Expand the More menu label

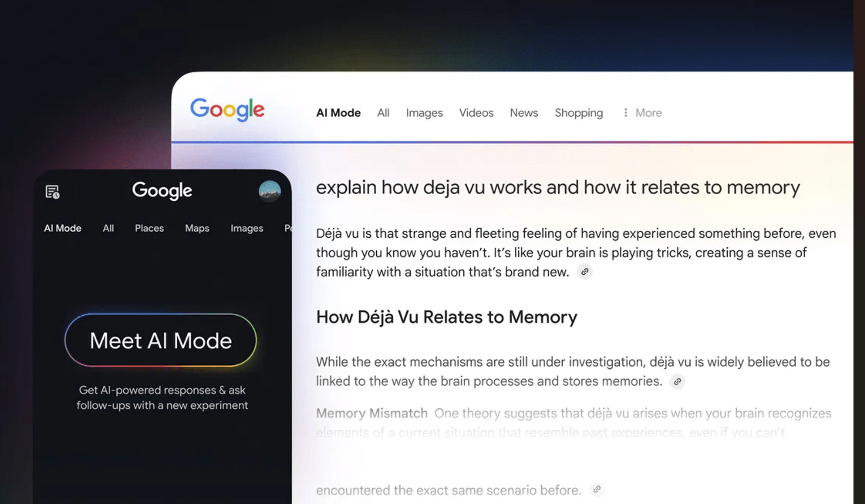point(649,113)
